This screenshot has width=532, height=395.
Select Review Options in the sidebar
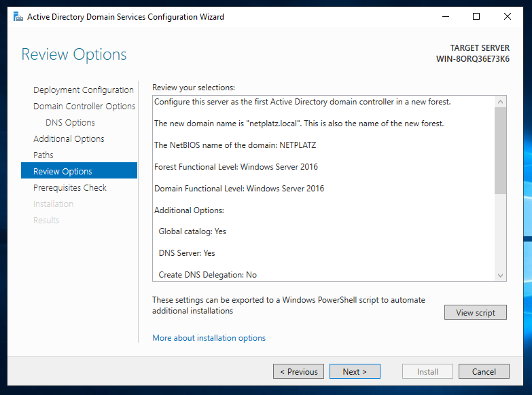(79, 170)
